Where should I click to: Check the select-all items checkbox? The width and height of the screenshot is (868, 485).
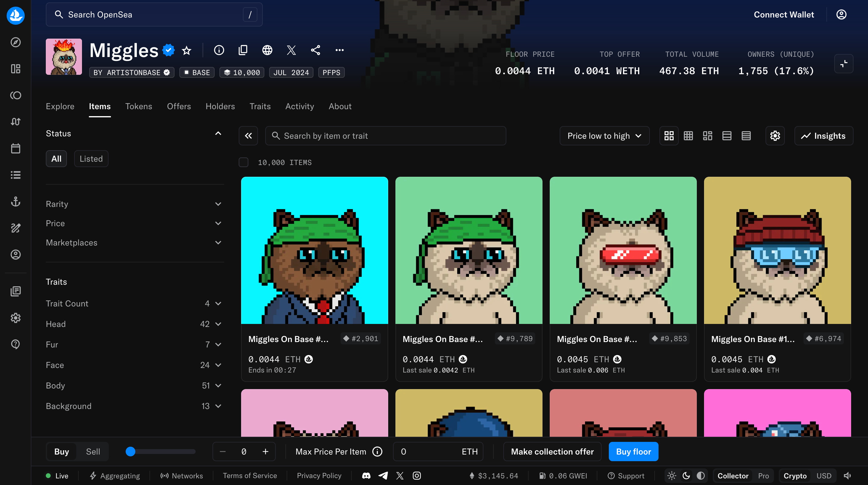(x=243, y=162)
